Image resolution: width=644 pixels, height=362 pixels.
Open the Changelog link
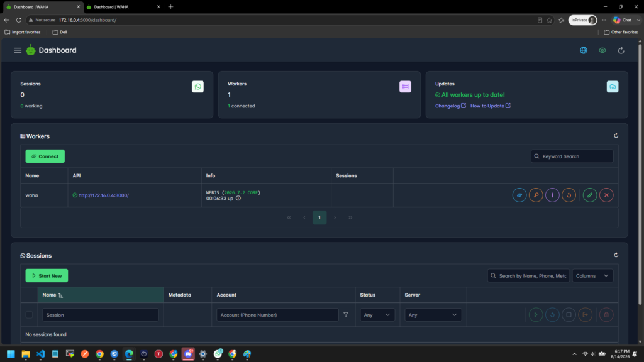pyautogui.click(x=450, y=106)
